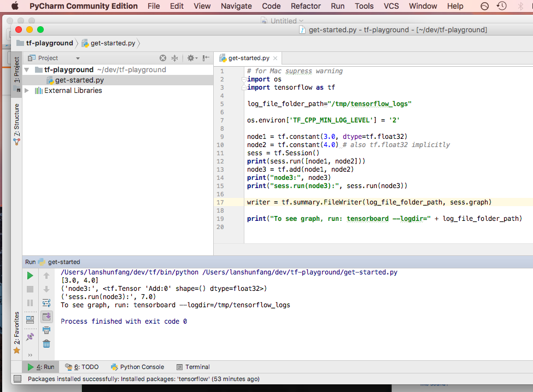
Task: Collapse the tf-playground project tree node
Action: coord(27,70)
